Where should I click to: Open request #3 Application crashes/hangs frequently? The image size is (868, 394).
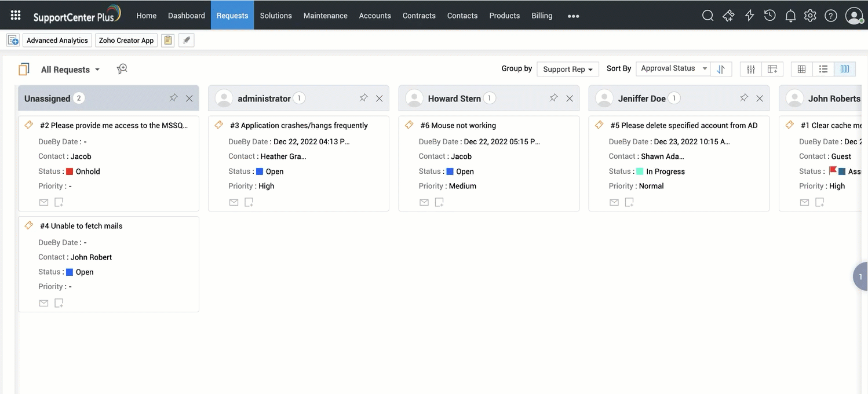[298, 125]
